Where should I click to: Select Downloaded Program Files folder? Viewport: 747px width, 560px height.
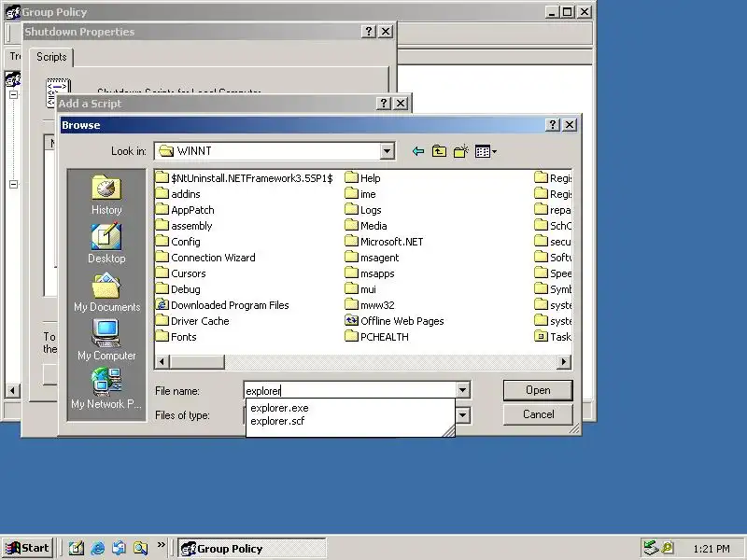pyautogui.click(x=222, y=305)
